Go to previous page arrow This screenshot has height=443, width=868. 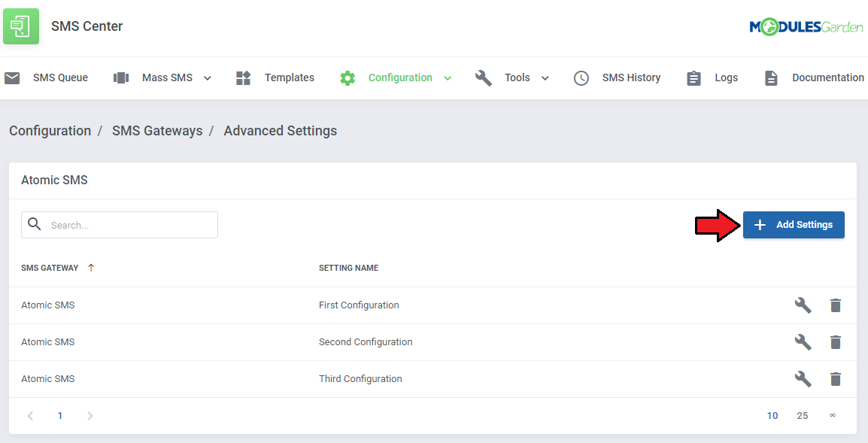point(30,415)
